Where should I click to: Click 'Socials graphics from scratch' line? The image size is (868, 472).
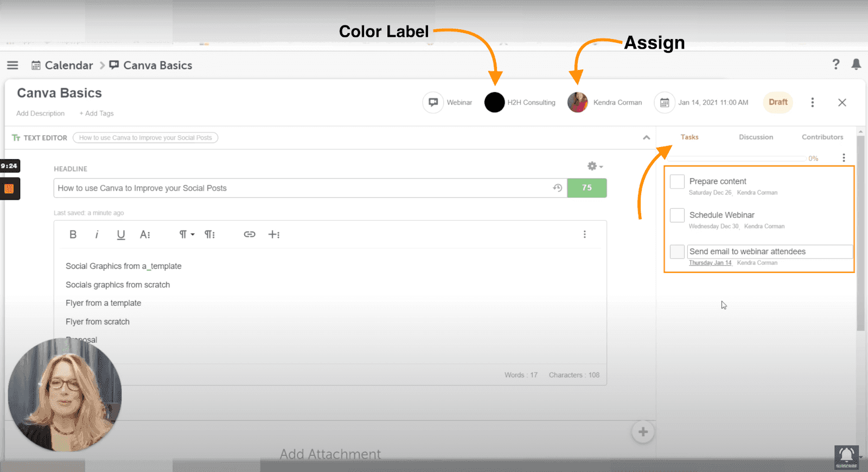pyautogui.click(x=118, y=284)
